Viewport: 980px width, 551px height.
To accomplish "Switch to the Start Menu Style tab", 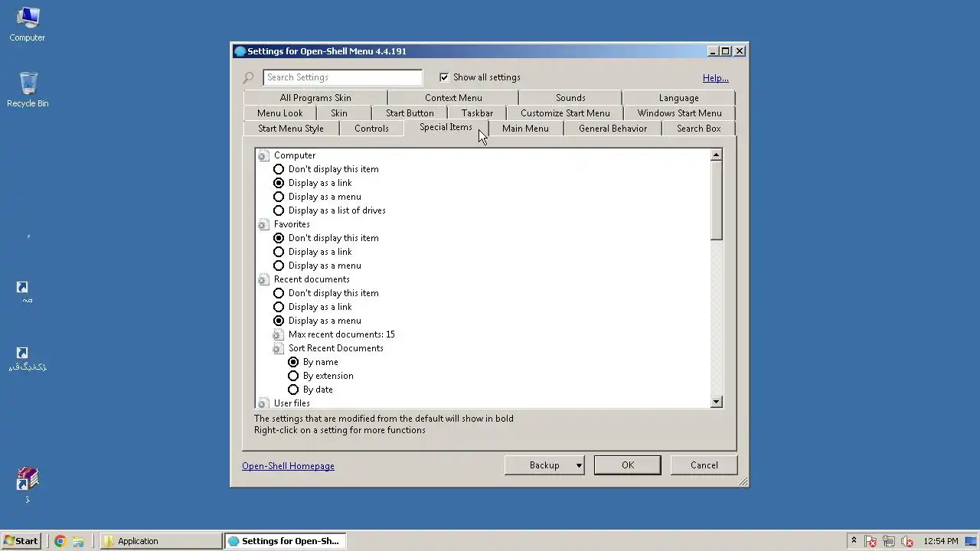I will pos(291,129).
